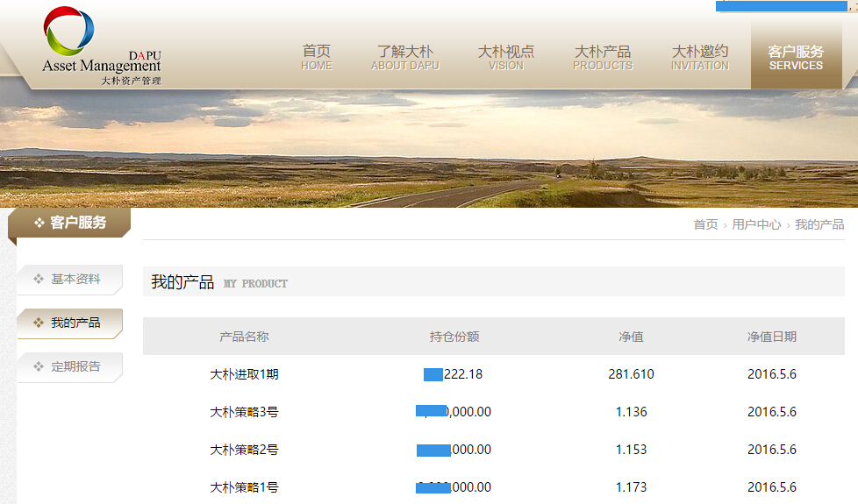Click the 我的产品 breadcrumb link
Viewport: 858px width, 504px height.
click(x=819, y=224)
